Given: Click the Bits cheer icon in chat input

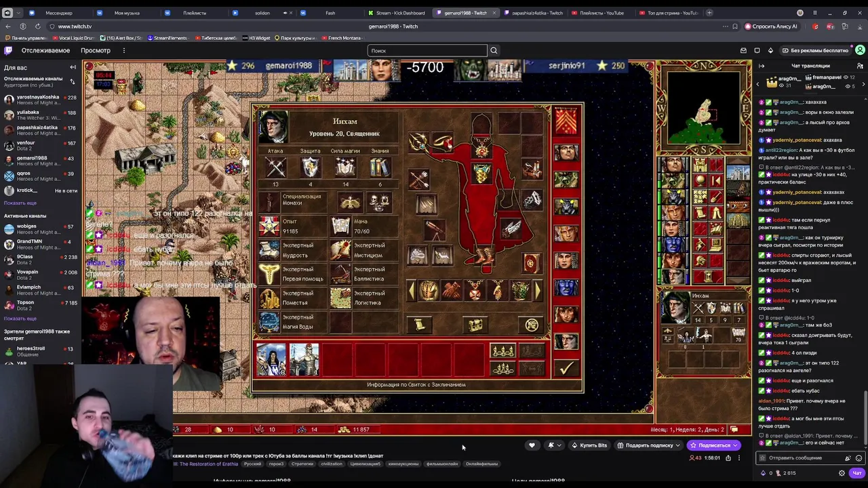Looking at the screenshot, I should [x=848, y=457].
